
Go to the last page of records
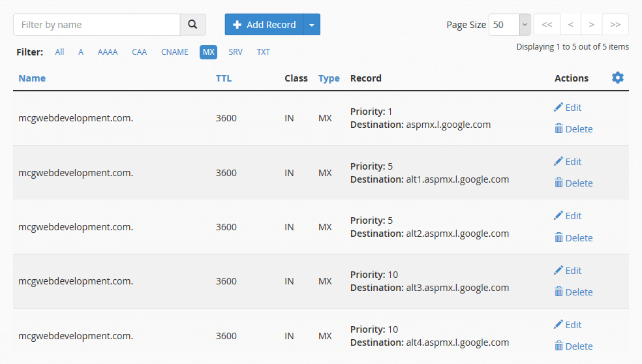615,25
